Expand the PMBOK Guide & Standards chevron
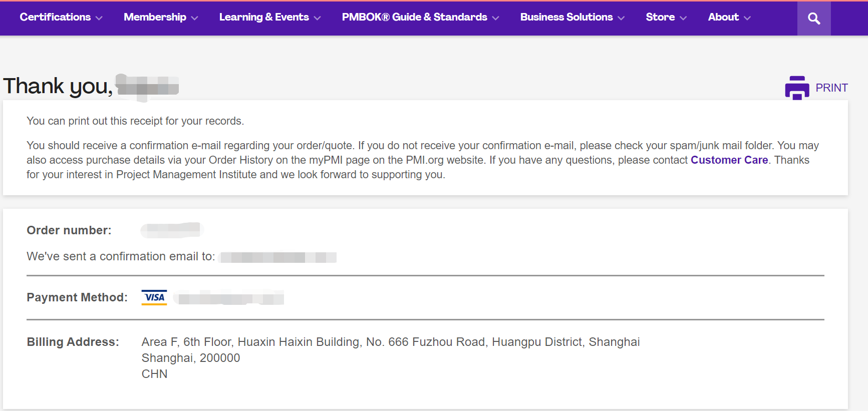The width and height of the screenshot is (868, 411). (x=496, y=18)
